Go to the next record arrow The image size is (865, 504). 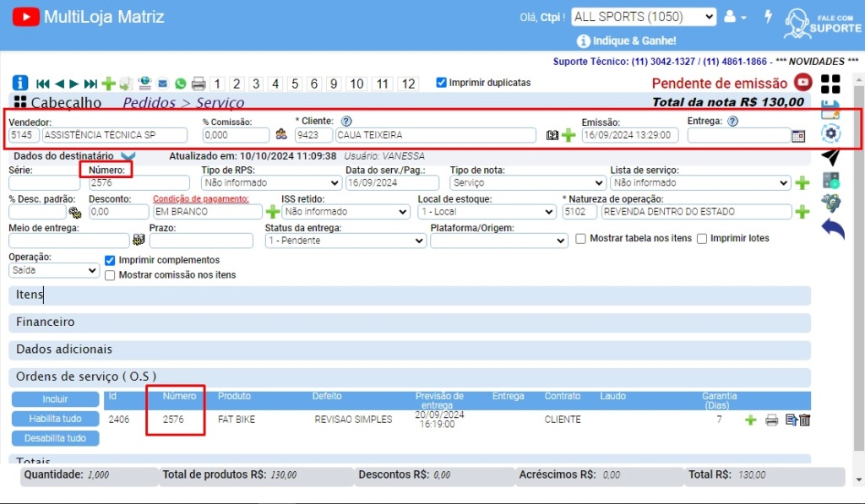pos(74,84)
